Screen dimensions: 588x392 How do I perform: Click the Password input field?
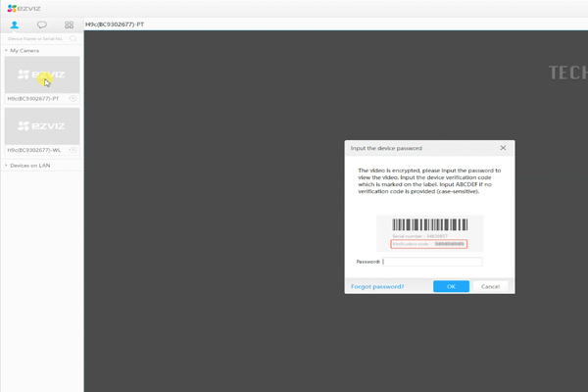(x=432, y=262)
